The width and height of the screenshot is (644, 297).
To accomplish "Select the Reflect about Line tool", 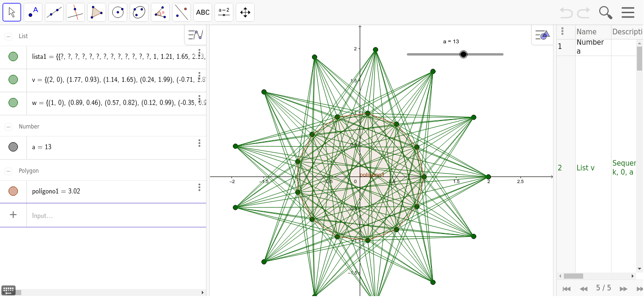I will coord(182,12).
